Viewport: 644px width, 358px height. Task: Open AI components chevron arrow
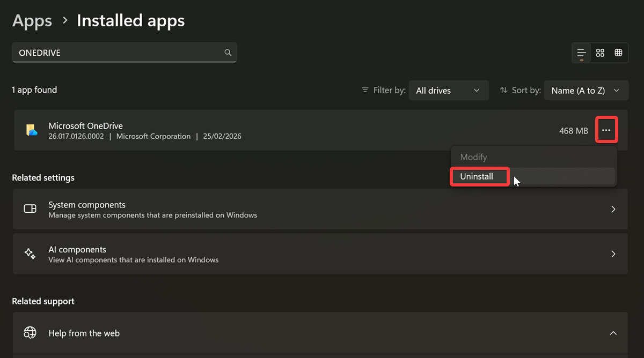pos(613,254)
